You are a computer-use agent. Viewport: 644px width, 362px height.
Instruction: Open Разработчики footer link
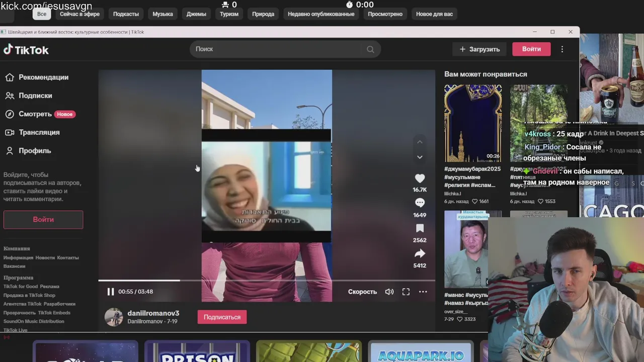59,304
